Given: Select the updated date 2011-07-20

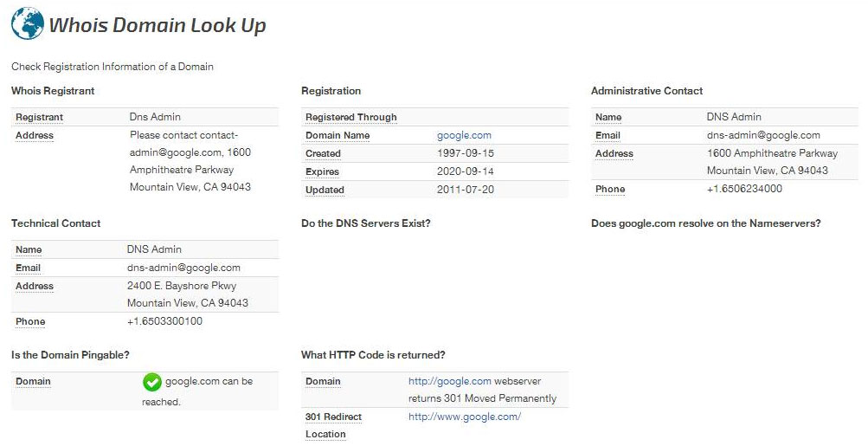Looking at the screenshot, I should tap(465, 190).
